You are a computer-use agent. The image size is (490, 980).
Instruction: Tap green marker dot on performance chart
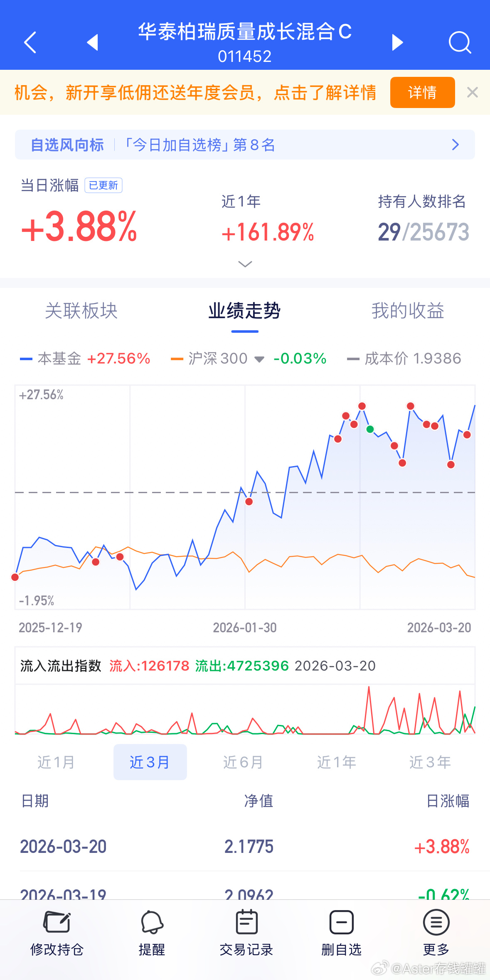pos(370,429)
